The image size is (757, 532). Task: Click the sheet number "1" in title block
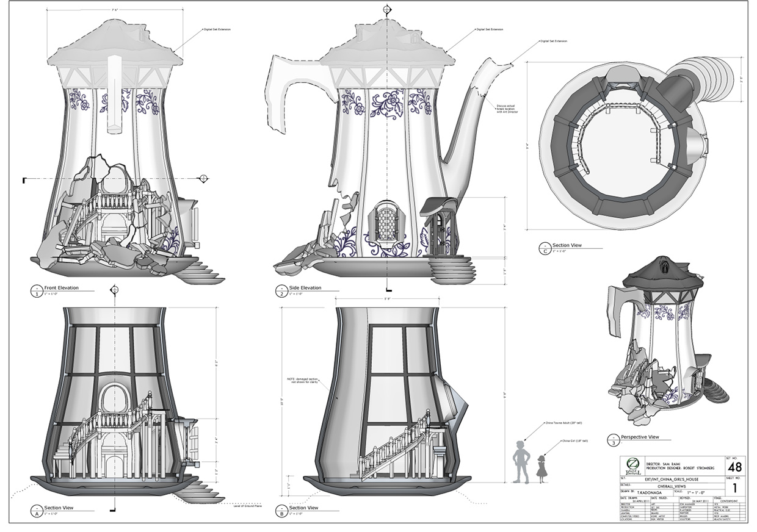click(x=735, y=488)
